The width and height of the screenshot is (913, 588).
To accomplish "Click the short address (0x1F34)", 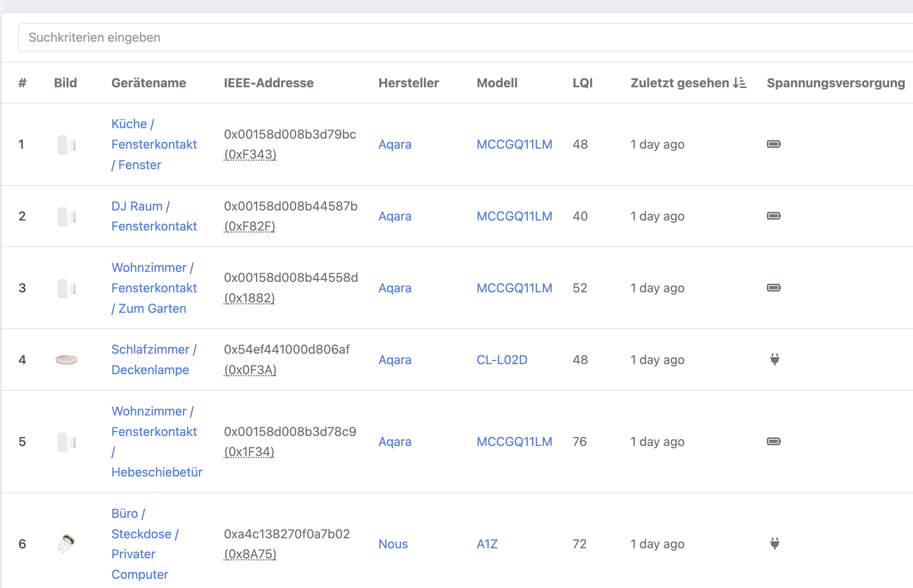I will click(249, 452).
